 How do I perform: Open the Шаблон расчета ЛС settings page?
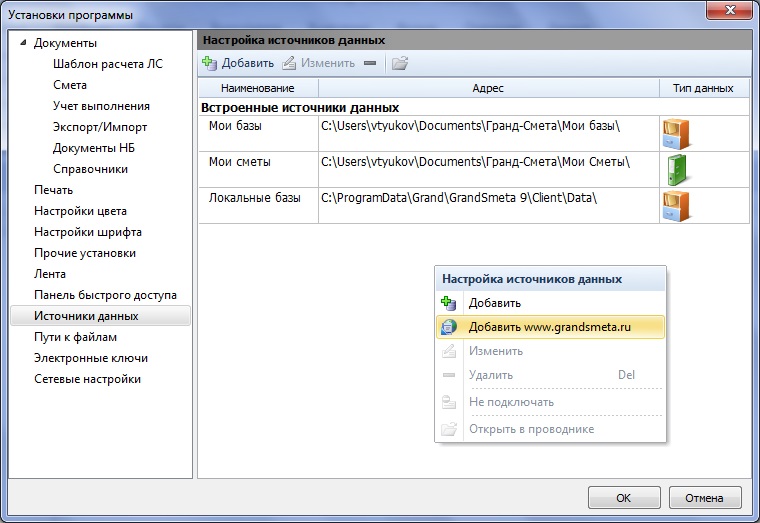[108, 64]
